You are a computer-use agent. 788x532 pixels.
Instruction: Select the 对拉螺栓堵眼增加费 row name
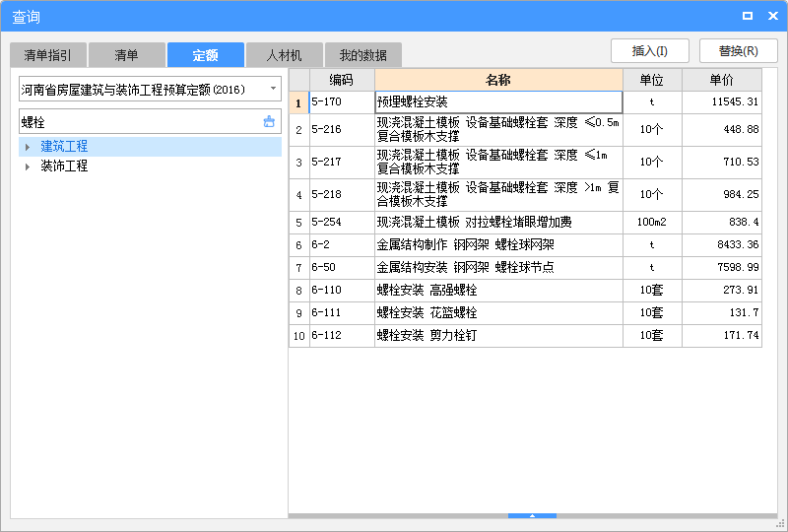click(498, 223)
